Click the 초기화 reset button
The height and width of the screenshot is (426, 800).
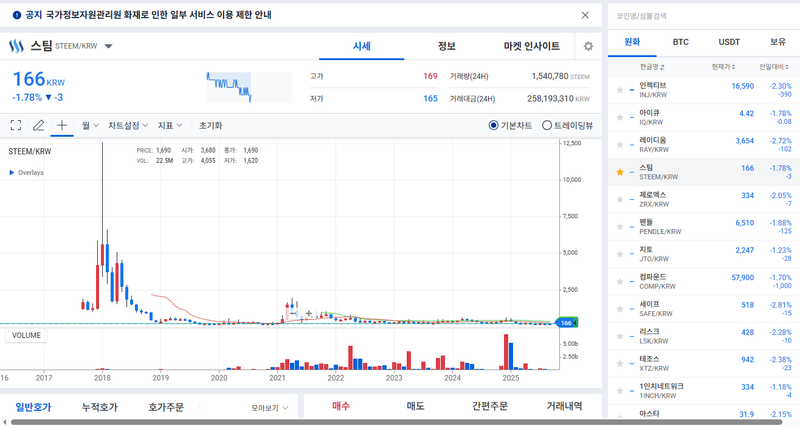pyautogui.click(x=210, y=126)
